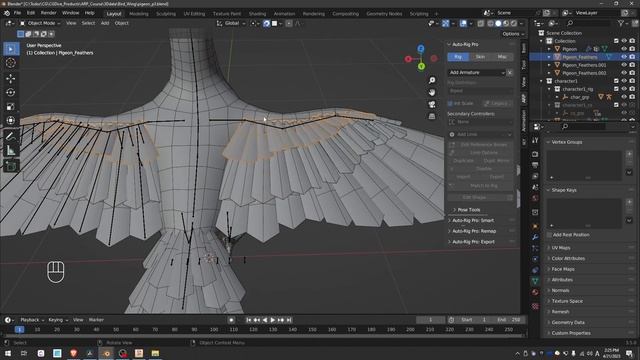640x360 pixels.
Task: Toggle character1 collection eye icon
Action: tap(624, 81)
